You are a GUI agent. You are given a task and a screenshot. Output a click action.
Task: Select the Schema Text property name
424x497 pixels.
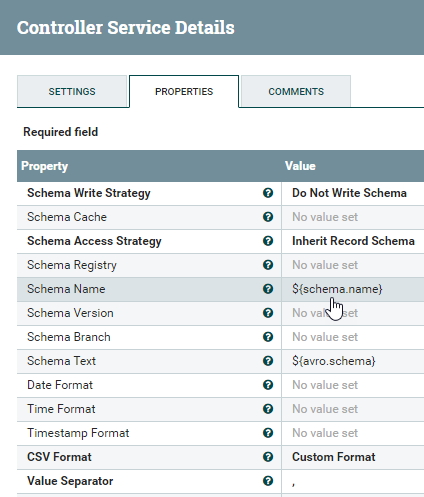[61, 361]
